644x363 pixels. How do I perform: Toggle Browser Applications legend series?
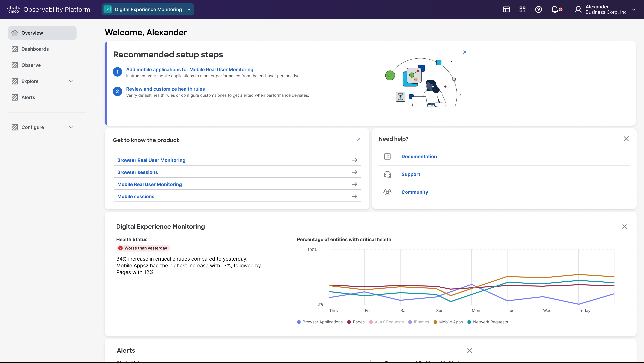click(322, 322)
